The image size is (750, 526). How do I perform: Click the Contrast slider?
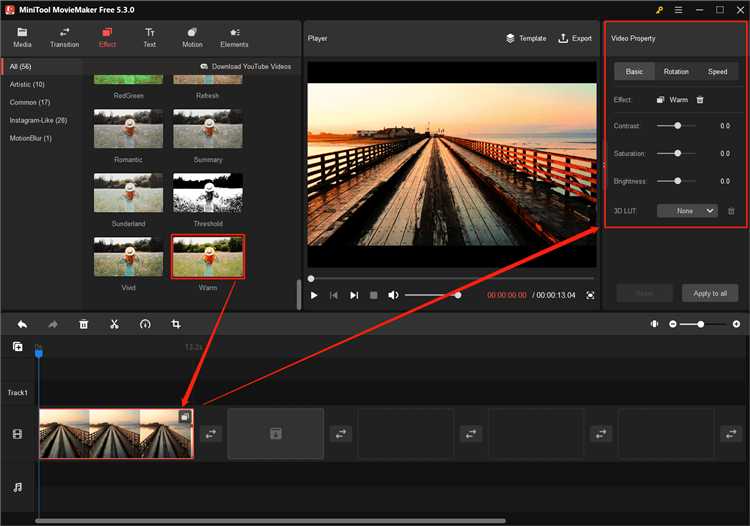coord(676,126)
